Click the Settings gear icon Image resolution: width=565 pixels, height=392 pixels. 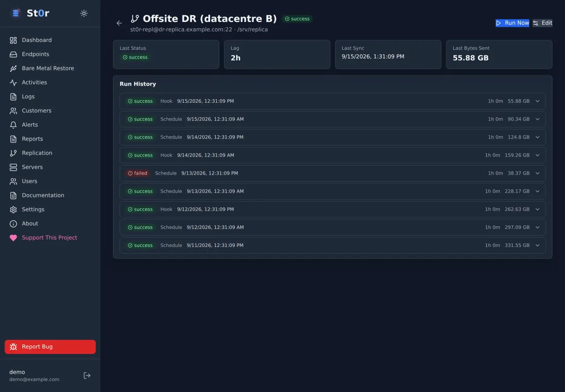click(x=13, y=209)
